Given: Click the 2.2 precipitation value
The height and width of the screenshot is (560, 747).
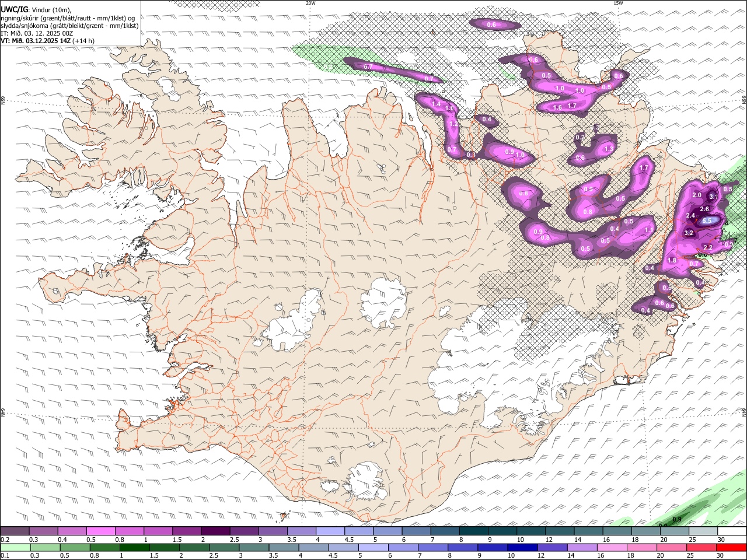Looking at the screenshot, I should 708,248.
